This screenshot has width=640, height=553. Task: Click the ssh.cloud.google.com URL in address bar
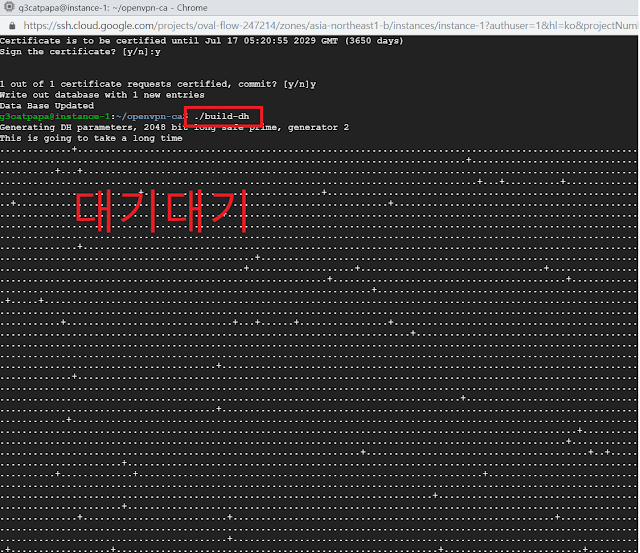click(x=330, y=26)
